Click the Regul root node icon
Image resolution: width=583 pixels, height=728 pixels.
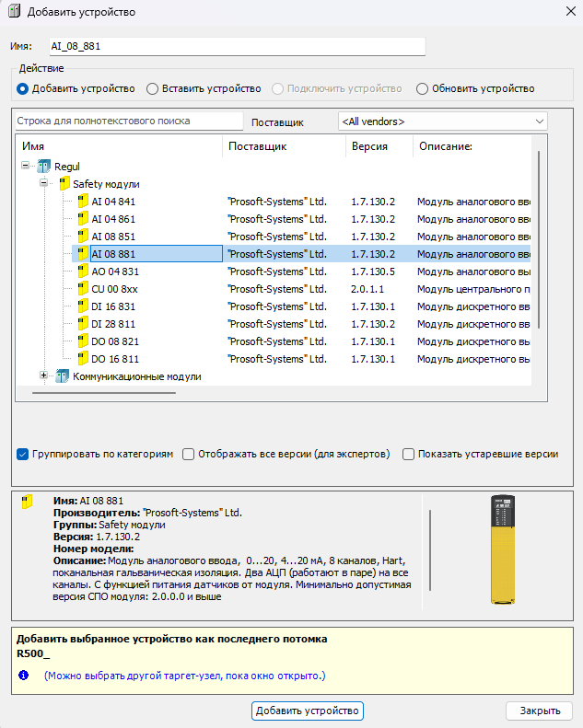(44, 167)
